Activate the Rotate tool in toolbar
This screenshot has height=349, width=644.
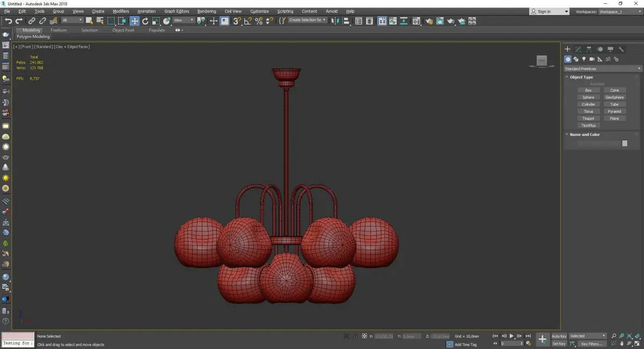(145, 21)
